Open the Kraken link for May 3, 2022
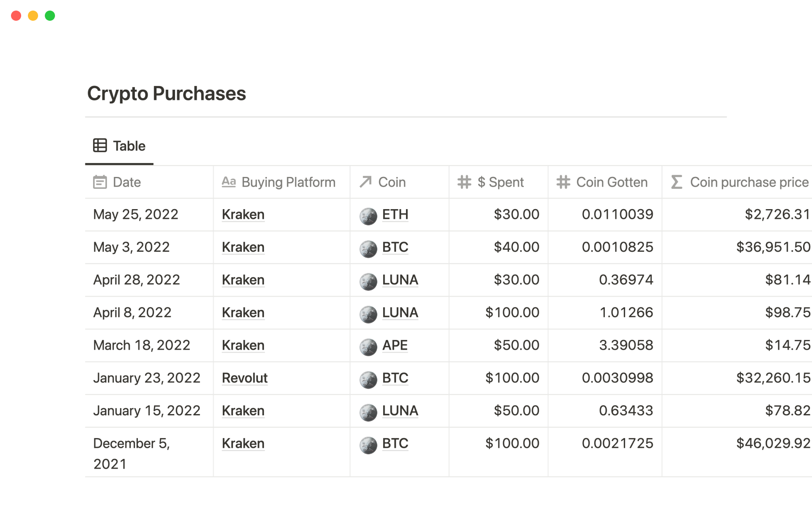Viewport: 812px width, 508px height. tap(243, 247)
